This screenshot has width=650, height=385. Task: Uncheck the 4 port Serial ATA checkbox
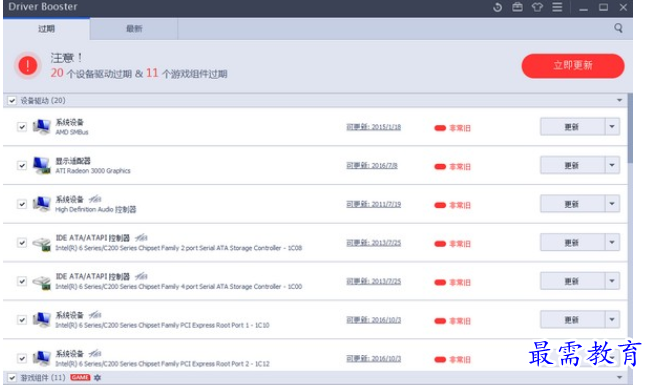(22, 281)
